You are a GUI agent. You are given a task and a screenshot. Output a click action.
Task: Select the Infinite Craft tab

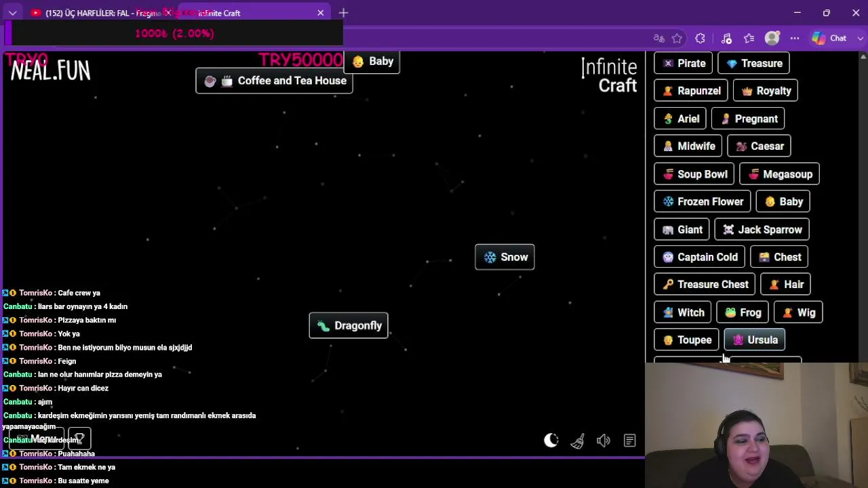tap(251, 13)
